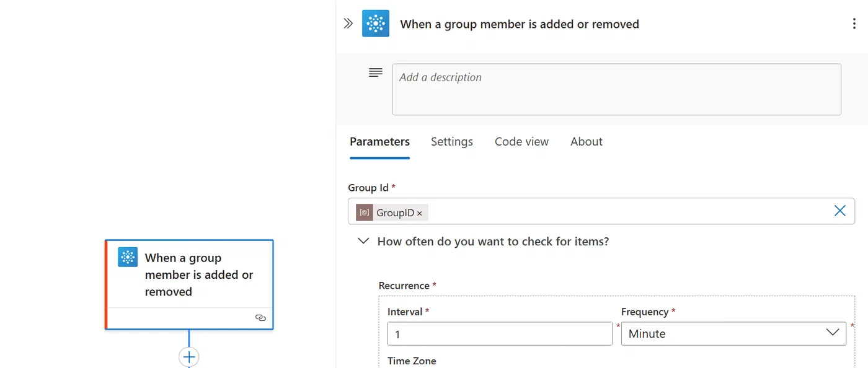868x368 pixels.
Task: Switch to the Settings tab
Action: tap(452, 141)
